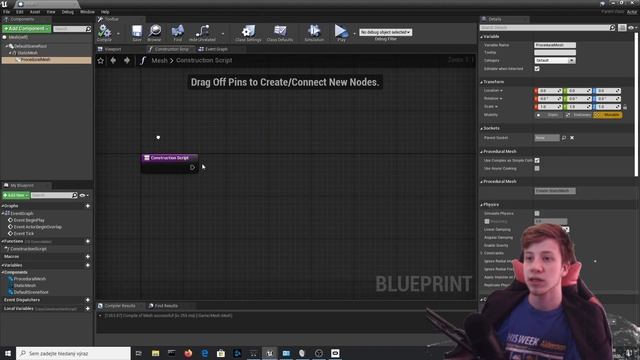
Task: Click the Find toolbar icon
Action: tap(178, 33)
